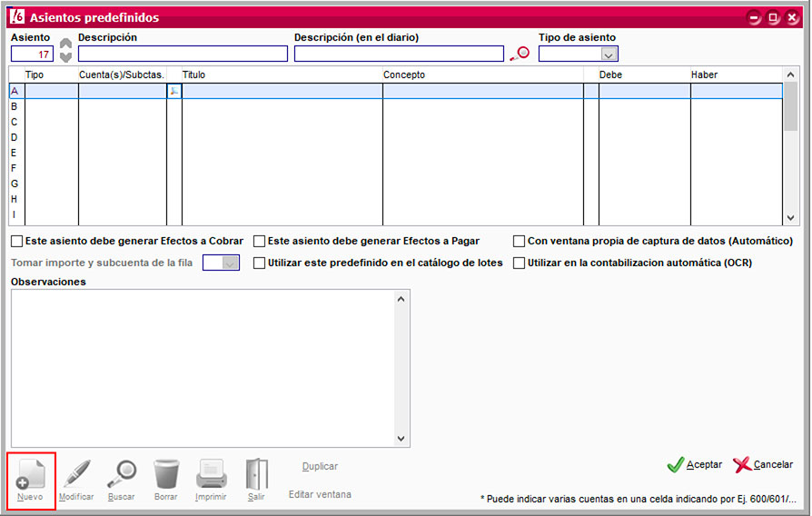Check 'Utilizar este predefinido en el catálogo de lotes'
812x516 pixels.
point(260,263)
